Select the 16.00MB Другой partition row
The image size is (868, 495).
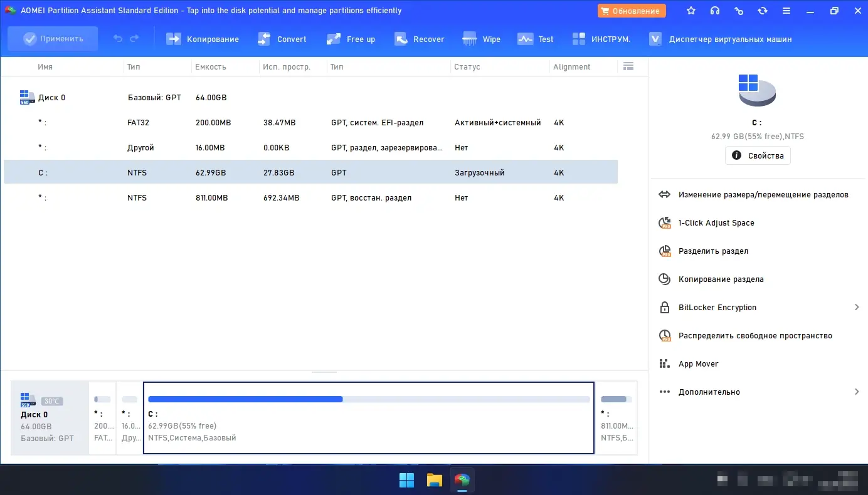point(310,147)
